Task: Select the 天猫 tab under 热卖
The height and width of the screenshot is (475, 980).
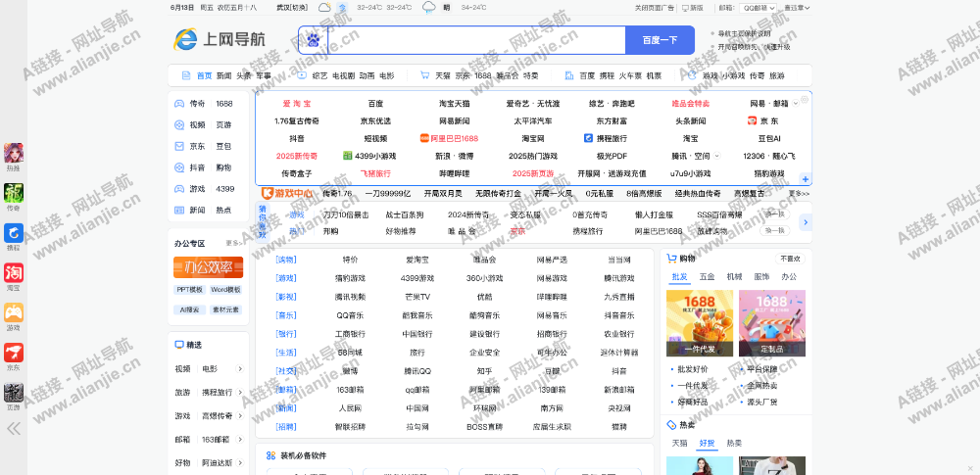Action: pos(679,443)
